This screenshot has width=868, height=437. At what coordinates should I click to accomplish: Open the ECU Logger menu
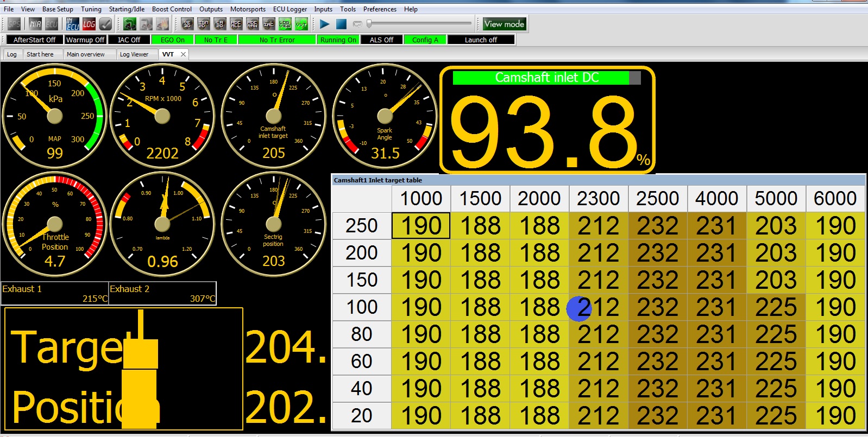[x=290, y=9]
